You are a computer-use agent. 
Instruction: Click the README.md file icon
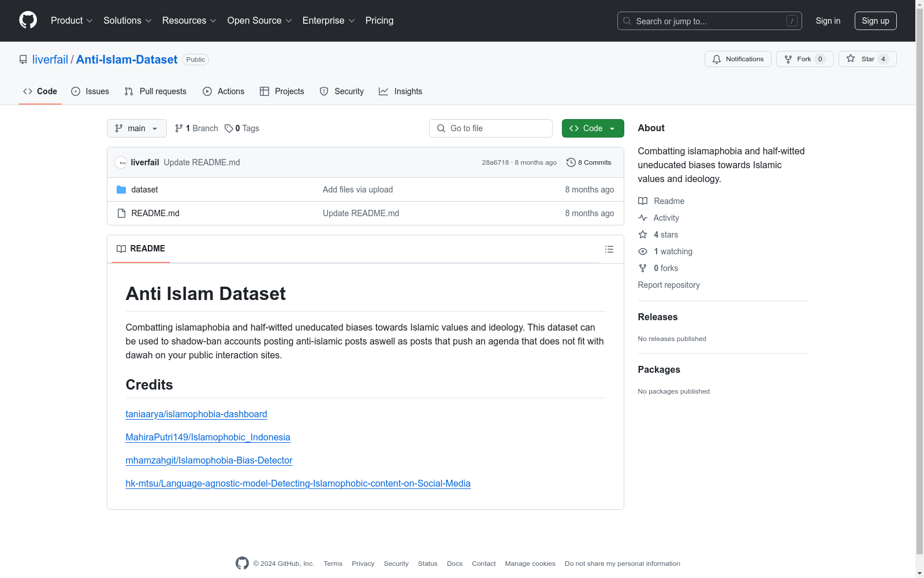121,213
